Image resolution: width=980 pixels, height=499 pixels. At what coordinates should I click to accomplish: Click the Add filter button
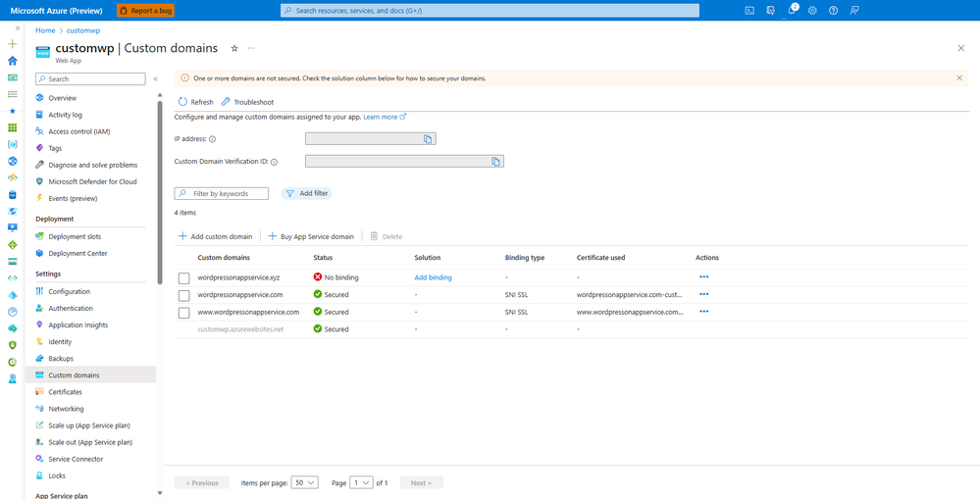pos(306,193)
